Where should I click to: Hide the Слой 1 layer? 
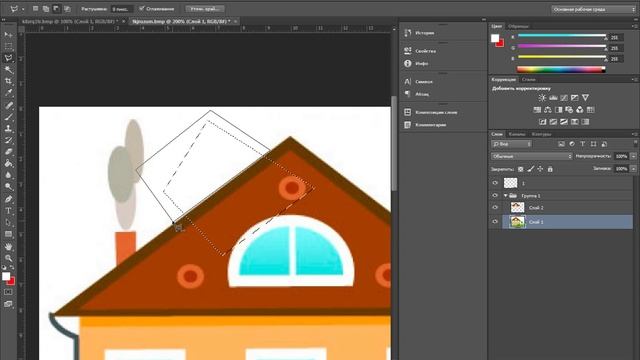click(x=495, y=222)
